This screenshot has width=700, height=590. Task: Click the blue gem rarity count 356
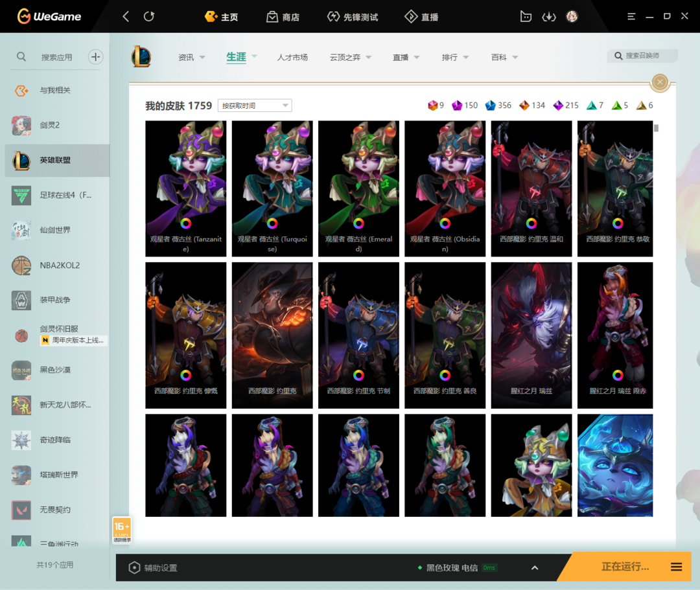tap(498, 106)
